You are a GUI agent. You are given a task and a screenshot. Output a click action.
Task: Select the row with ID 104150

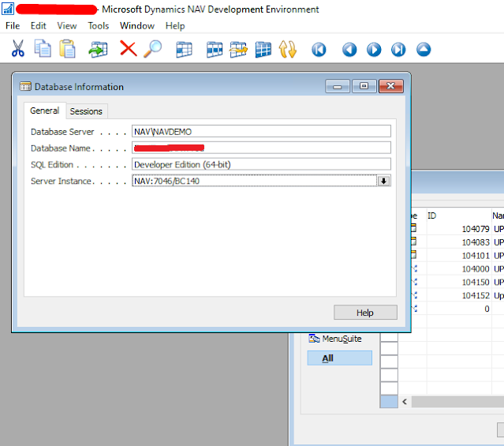pos(457,283)
